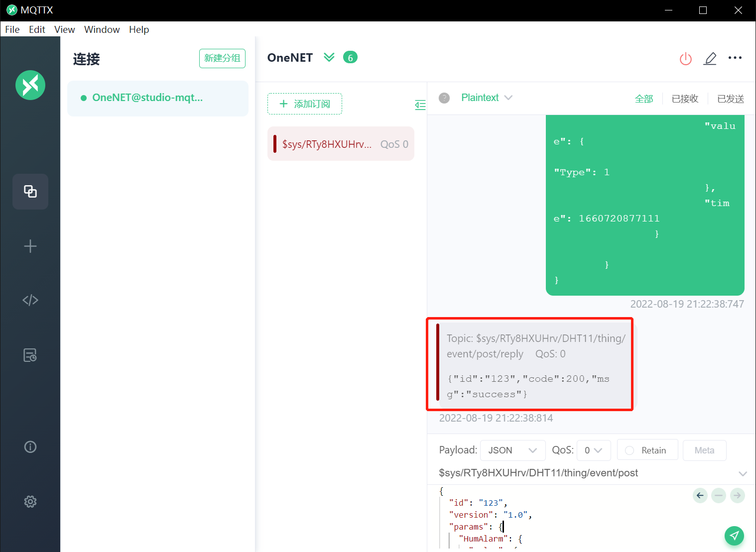Open the About info icon
756x552 pixels.
point(30,447)
